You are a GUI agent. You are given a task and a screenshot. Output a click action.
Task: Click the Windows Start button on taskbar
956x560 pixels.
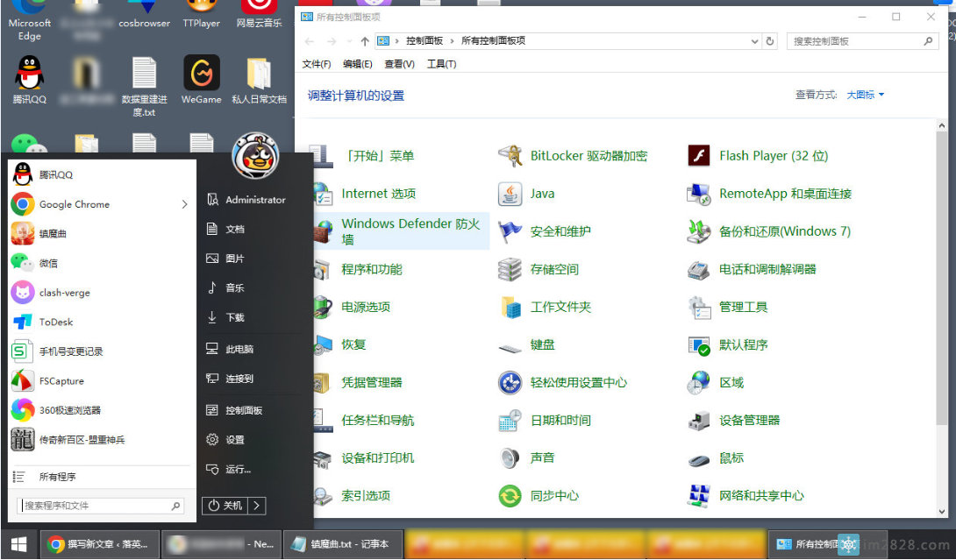click(19, 544)
